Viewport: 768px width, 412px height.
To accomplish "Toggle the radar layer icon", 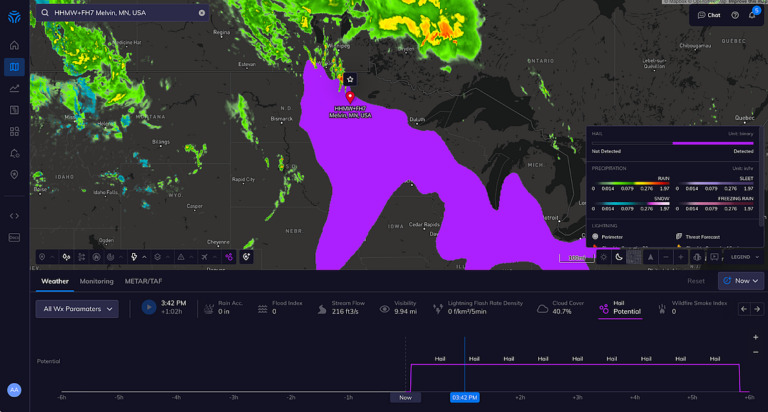I will click(110, 257).
